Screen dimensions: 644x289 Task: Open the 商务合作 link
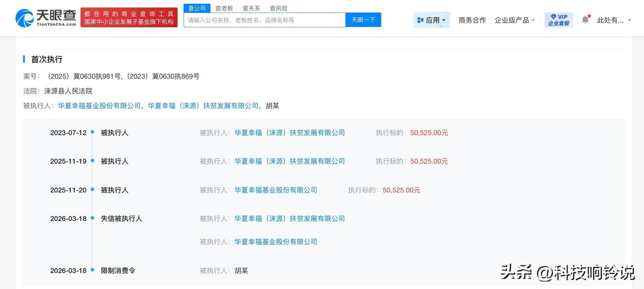pos(472,20)
